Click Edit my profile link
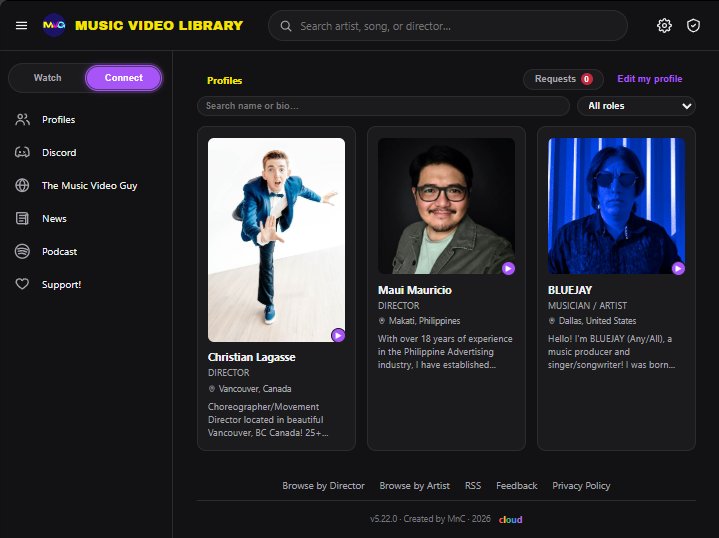Screen dimensions: 719x538 pyautogui.click(x=649, y=79)
